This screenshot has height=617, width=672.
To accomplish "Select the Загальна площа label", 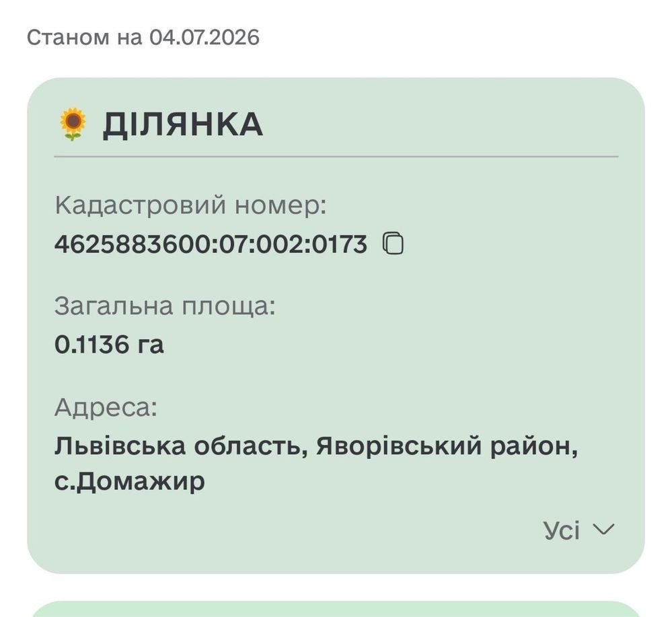I will pos(165,306).
